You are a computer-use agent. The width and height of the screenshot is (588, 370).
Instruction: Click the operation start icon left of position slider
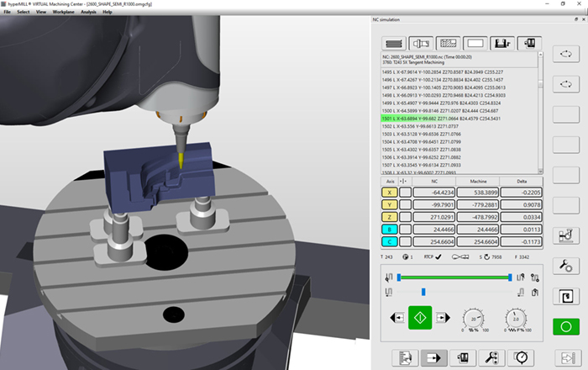click(x=388, y=292)
